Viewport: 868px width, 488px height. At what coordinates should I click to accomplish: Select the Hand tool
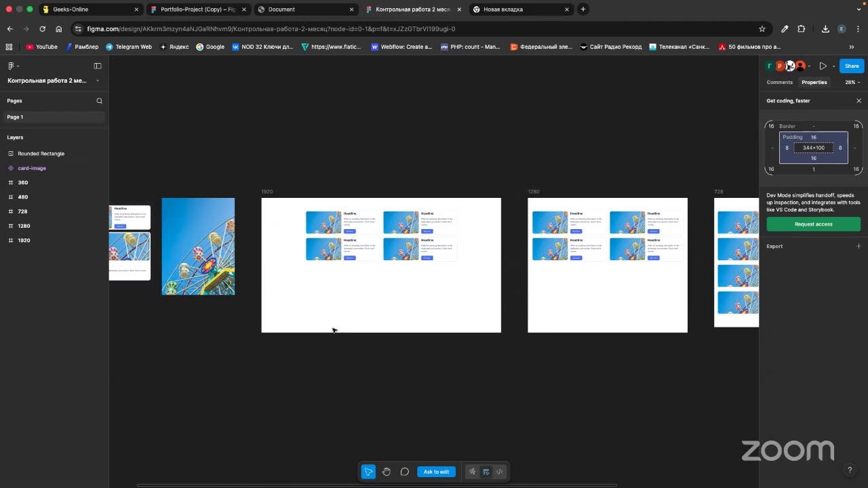point(387,472)
